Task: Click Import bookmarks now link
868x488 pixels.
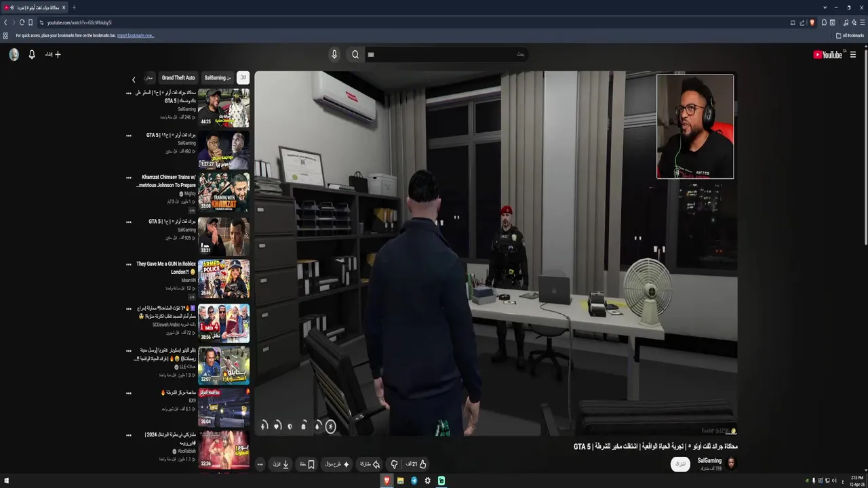Action: 136,35
